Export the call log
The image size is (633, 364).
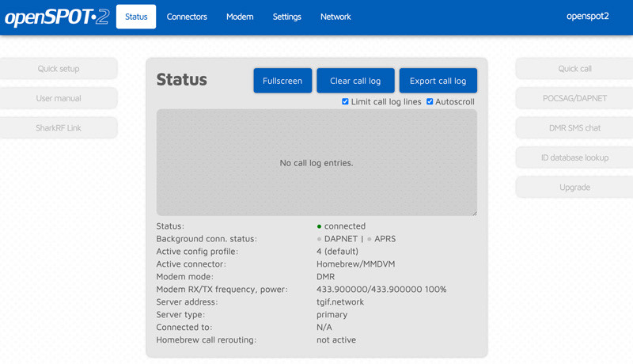[x=438, y=81]
